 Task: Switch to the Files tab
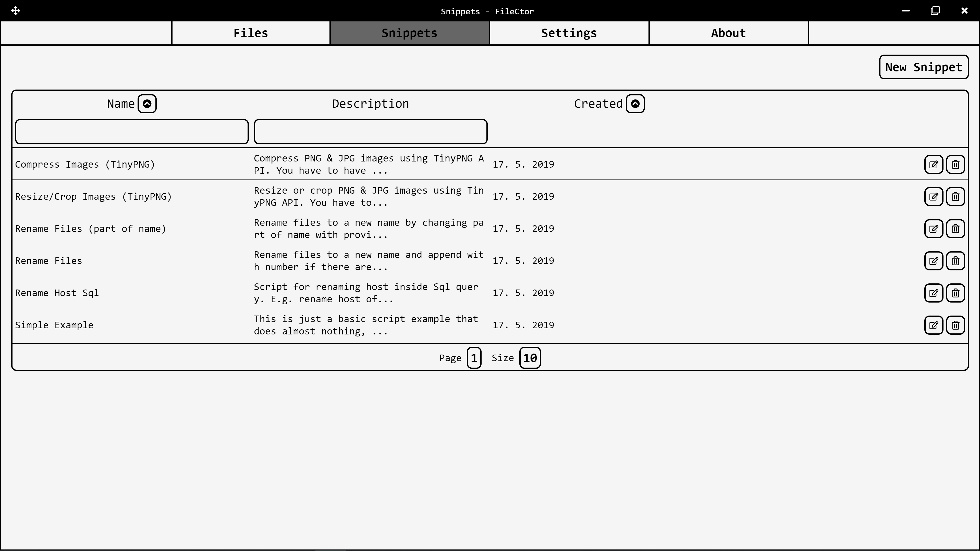click(251, 33)
